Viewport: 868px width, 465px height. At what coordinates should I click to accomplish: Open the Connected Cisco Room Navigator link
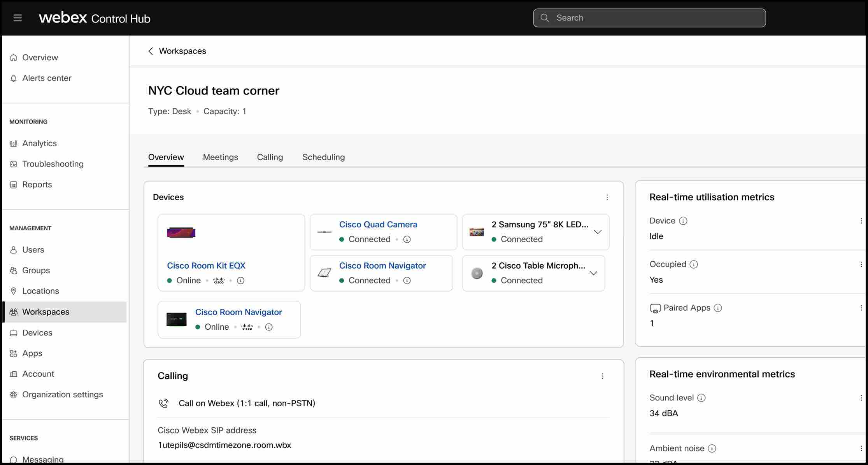382,266
